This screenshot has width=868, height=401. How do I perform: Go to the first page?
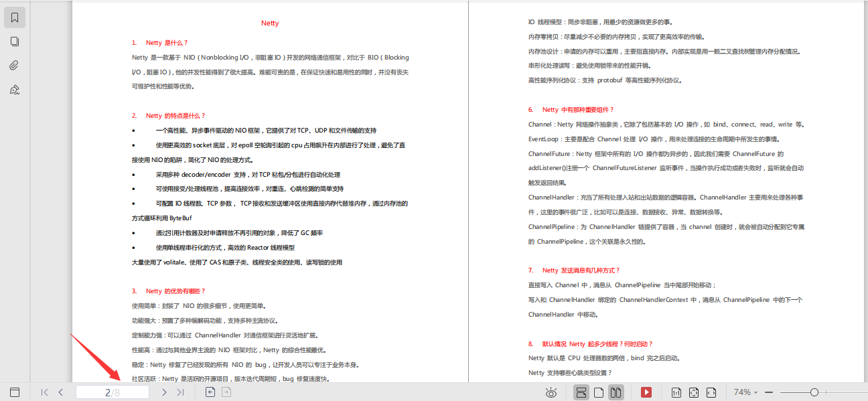click(44, 392)
